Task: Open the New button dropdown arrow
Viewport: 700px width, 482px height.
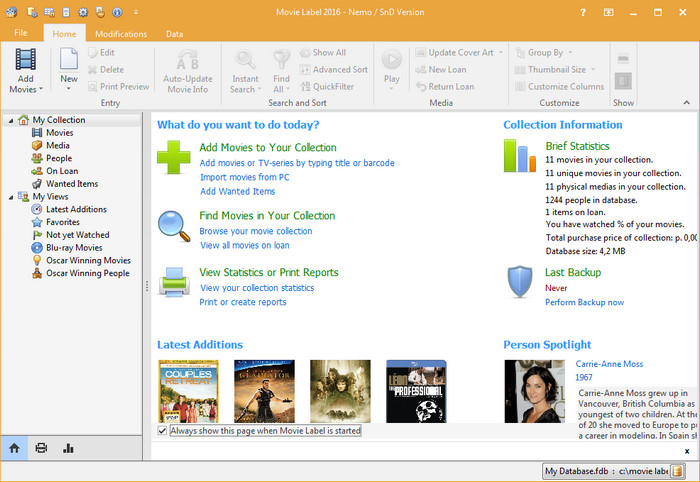Action: point(69,89)
